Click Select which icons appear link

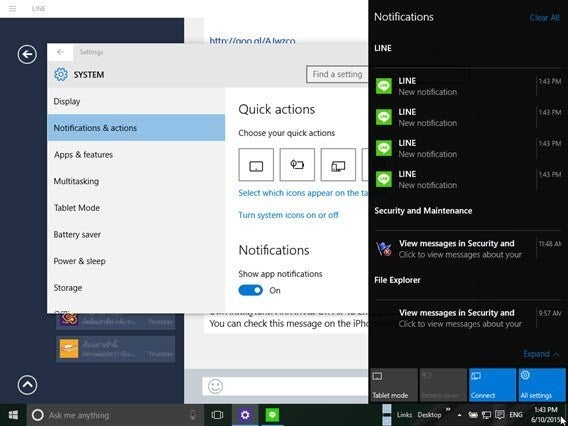tap(303, 193)
